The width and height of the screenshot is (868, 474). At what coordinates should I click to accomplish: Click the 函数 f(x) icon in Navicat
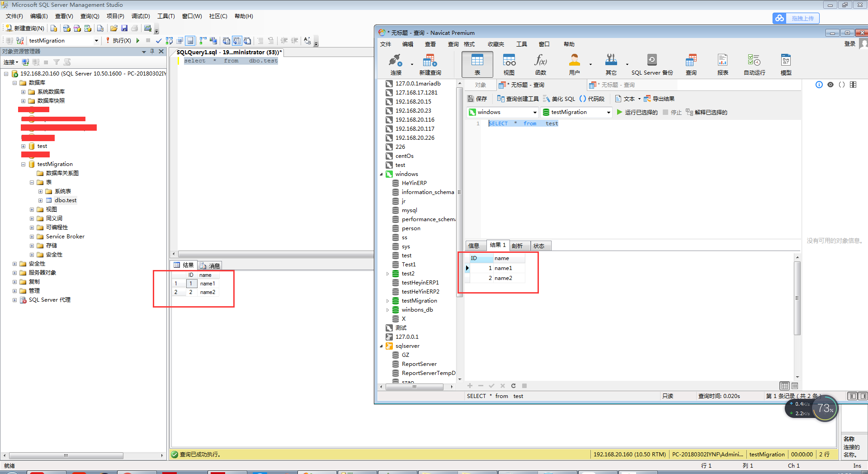[x=541, y=64]
